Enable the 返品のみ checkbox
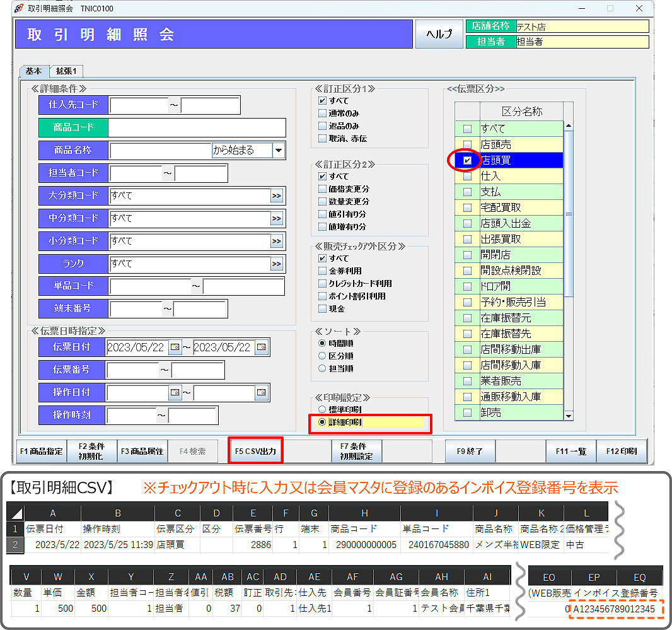This screenshot has height=630, width=672. click(323, 126)
